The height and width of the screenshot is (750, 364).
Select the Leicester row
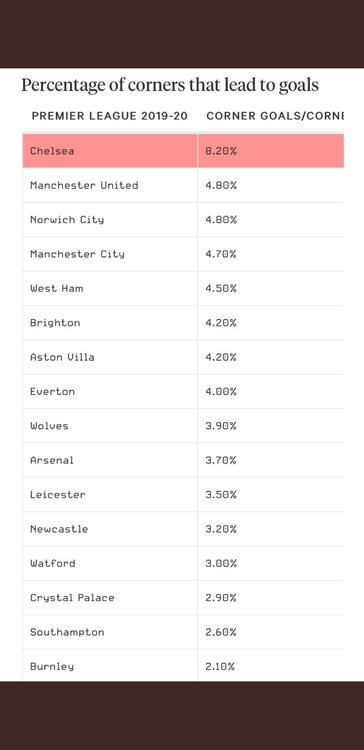183,495
